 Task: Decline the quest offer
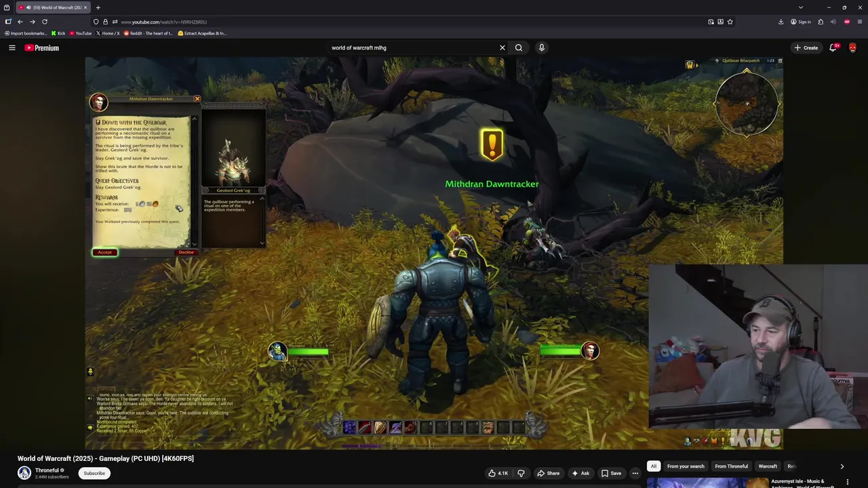click(186, 252)
